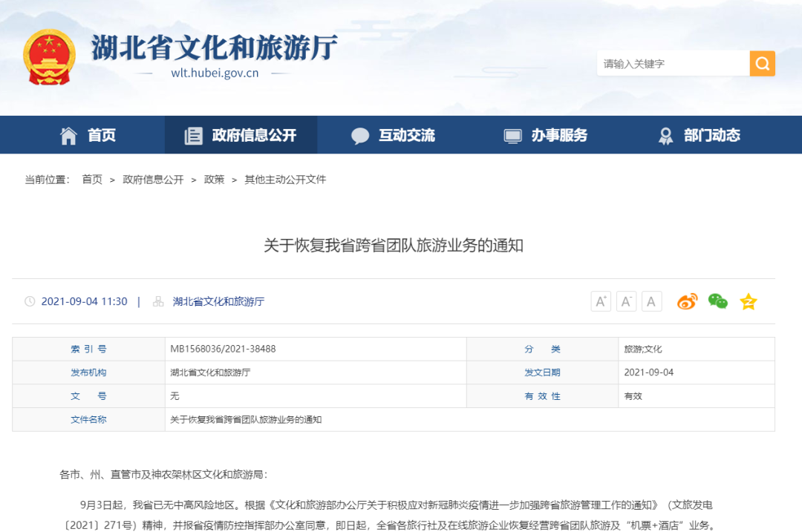
Task: Click 其他主动公开文件 breadcrumb link
Action: [285, 180]
